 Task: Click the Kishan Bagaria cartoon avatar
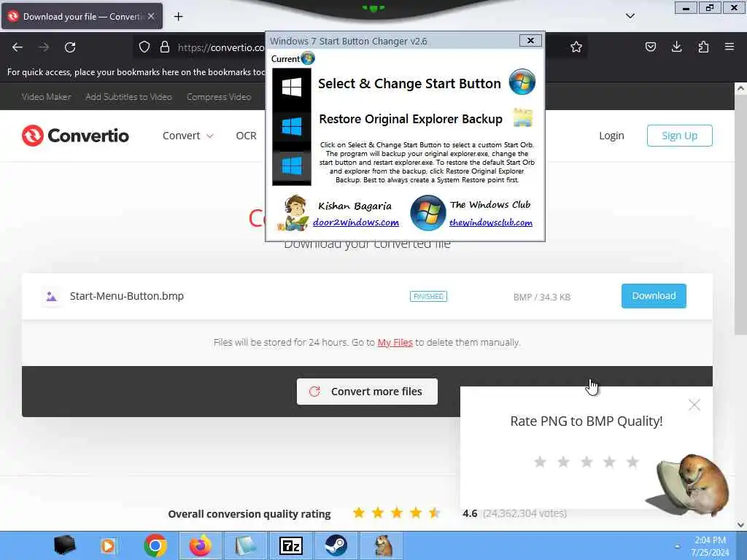click(x=293, y=212)
